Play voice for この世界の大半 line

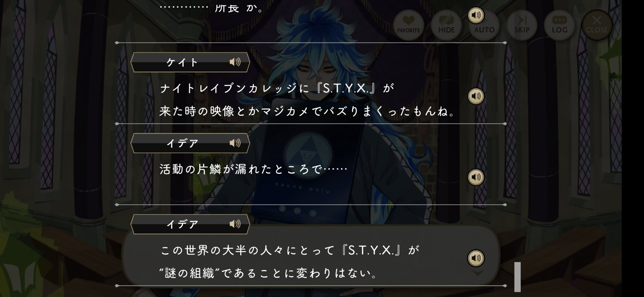[x=476, y=258]
